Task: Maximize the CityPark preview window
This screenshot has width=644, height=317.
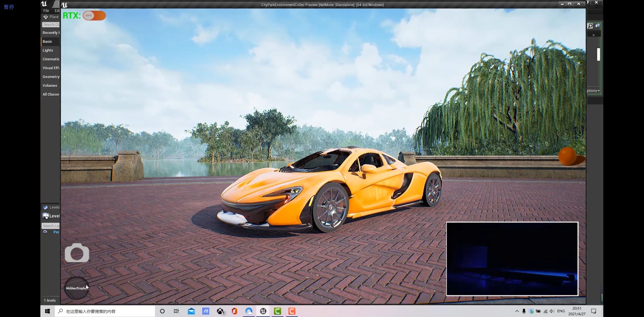Action: [x=570, y=4]
